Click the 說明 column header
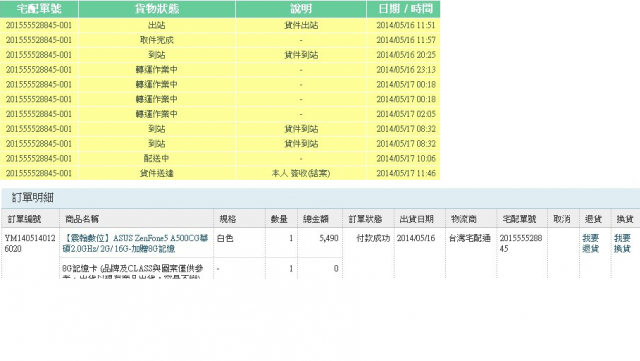 pos(301,9)
